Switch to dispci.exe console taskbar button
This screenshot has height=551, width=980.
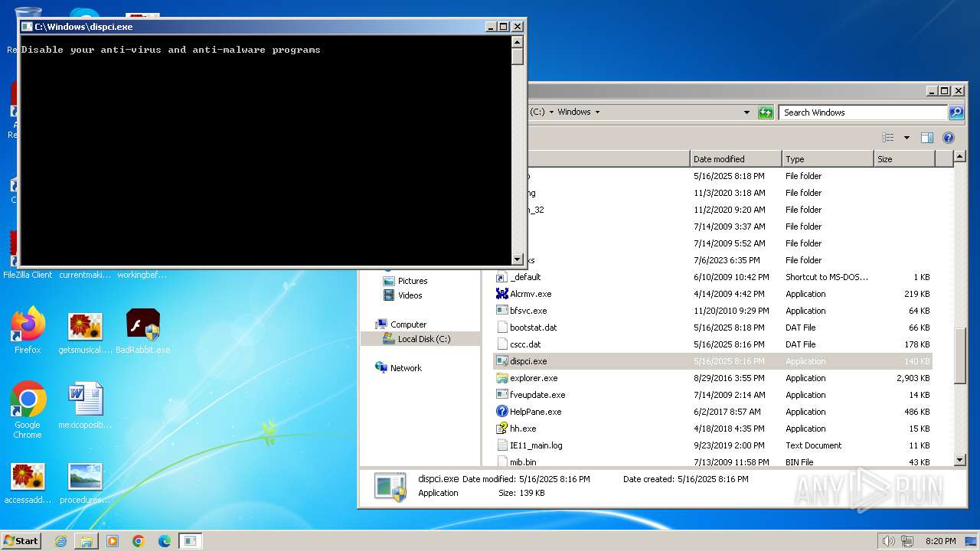click(191, 541)
